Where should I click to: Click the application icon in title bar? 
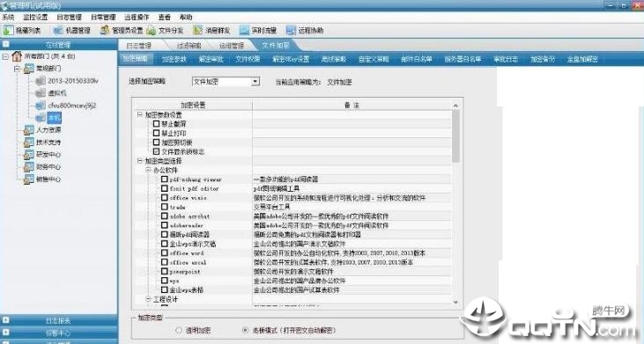[x=4, y=5]
